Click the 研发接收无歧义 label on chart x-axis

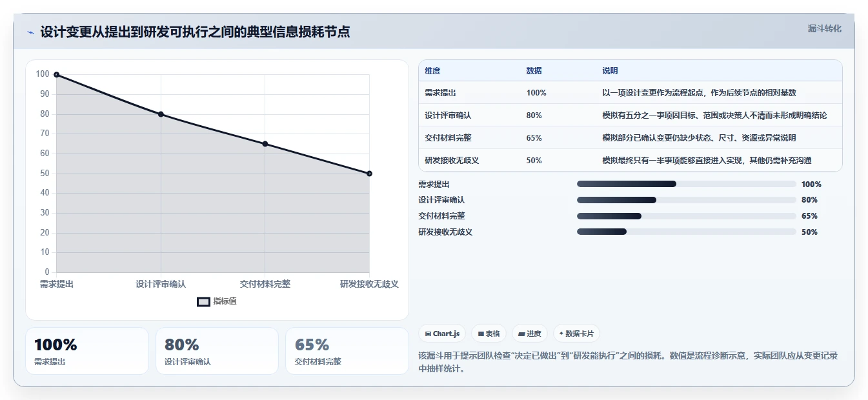tap(369, 285)
